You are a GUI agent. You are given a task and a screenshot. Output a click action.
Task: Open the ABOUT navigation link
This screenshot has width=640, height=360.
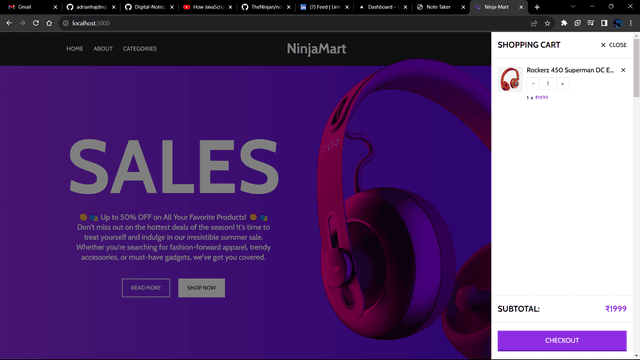(x=103, y=49)
